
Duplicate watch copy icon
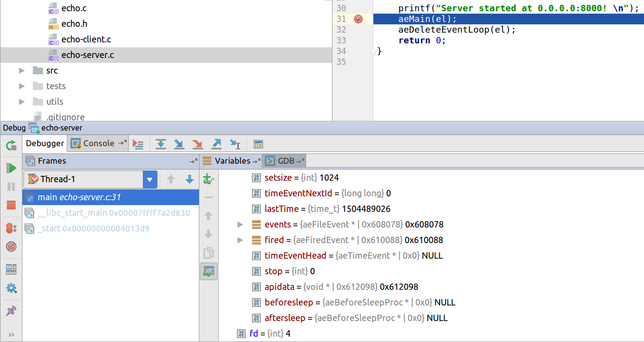coord(209,253)
